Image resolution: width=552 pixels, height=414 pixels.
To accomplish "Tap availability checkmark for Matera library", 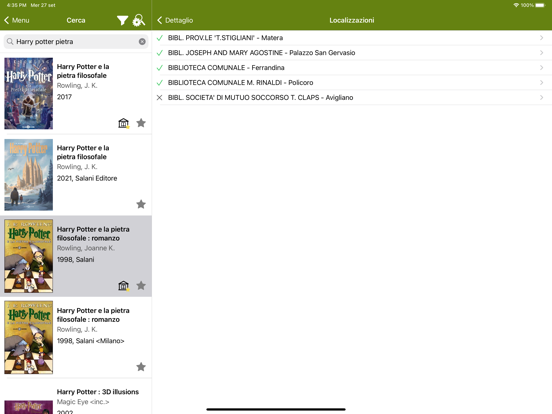I will [159, 38].
